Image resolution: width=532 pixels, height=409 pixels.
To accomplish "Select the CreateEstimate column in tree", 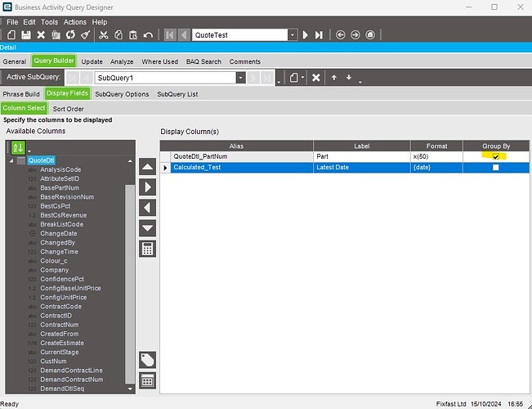I will click(62, 343).
